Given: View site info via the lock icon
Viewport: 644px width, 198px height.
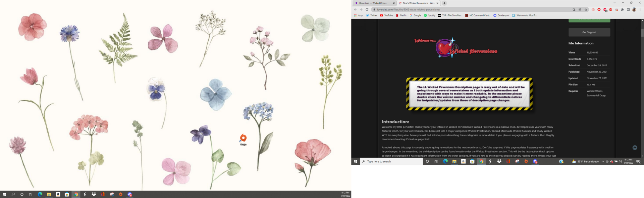Looking at the screenshot, I should [x=374, y=9].
